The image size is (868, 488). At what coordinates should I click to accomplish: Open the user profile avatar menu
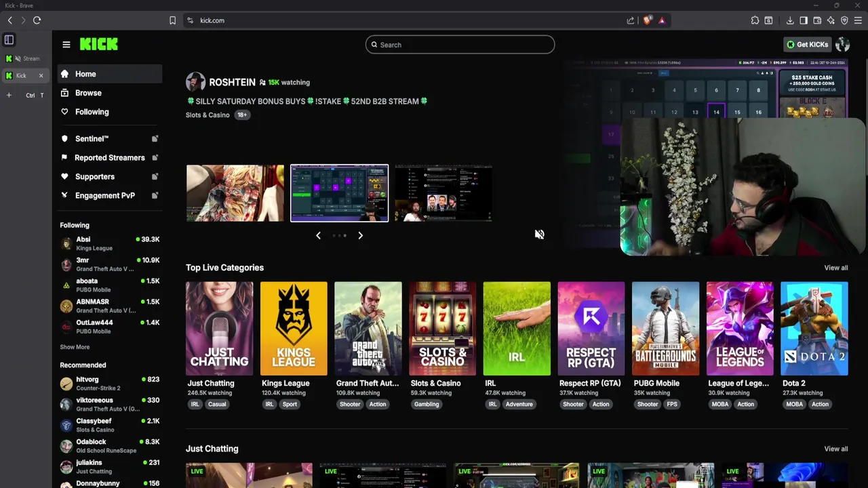[x=842, y=45]
